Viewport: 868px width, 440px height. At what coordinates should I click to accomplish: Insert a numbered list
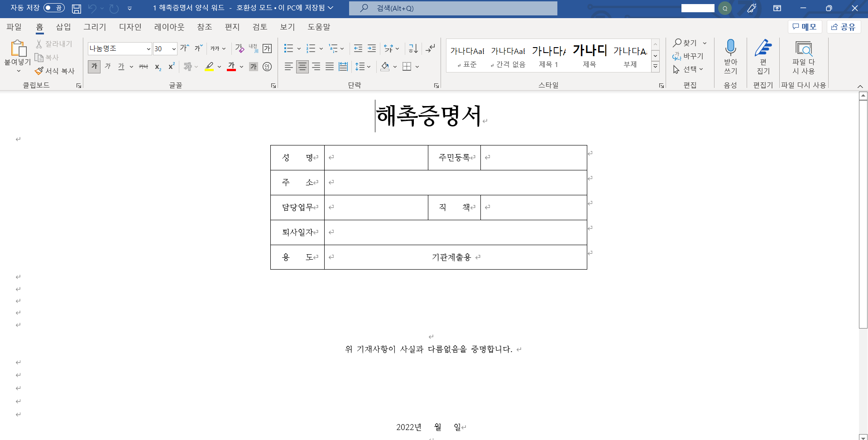click(x=311, y=48)
